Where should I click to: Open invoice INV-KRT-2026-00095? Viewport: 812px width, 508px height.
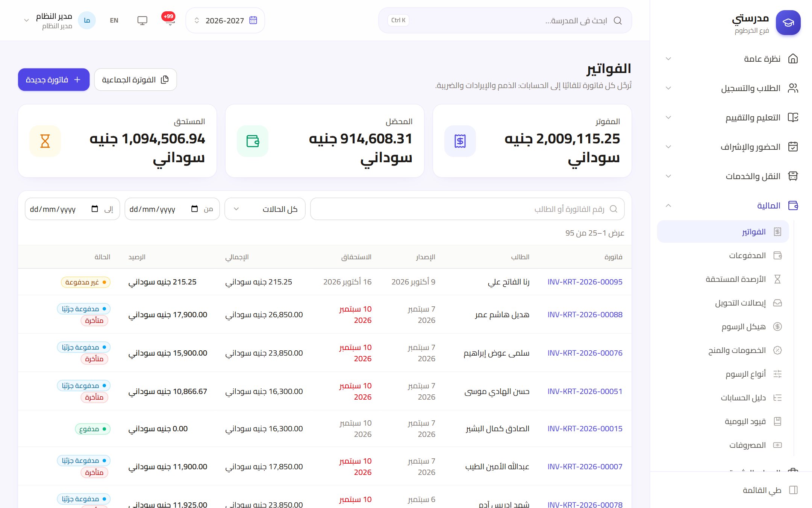coord(585,282)
